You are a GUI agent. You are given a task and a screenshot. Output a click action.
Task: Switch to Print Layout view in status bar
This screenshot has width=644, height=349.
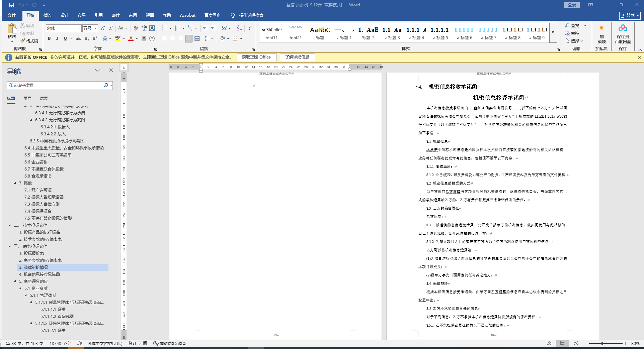[x=562, y=343]
